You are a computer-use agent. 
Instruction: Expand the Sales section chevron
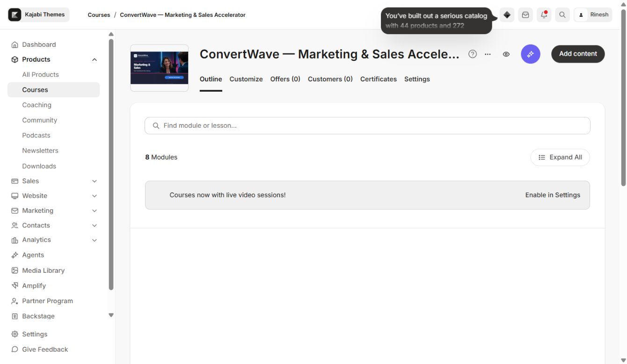tap(95, 181)
